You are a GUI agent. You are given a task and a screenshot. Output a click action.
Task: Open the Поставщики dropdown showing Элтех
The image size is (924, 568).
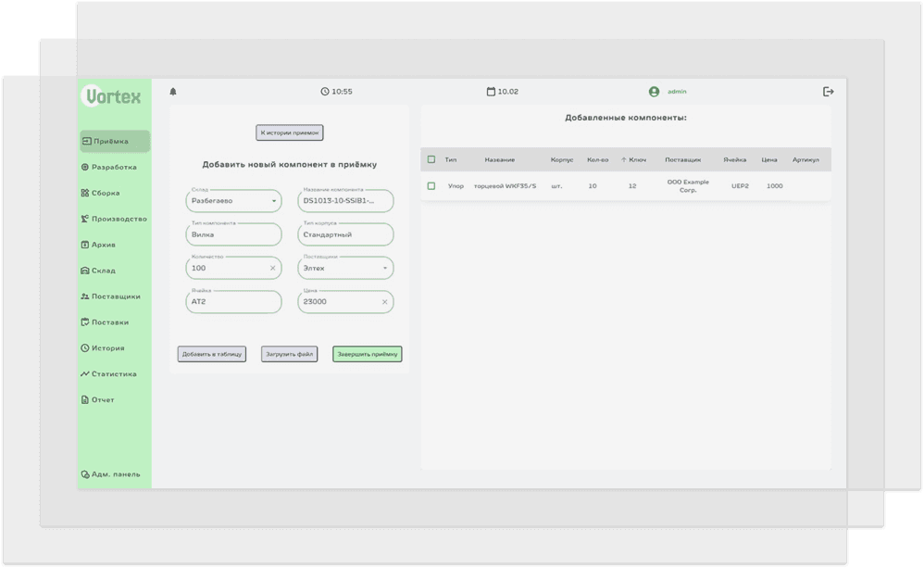385,269
